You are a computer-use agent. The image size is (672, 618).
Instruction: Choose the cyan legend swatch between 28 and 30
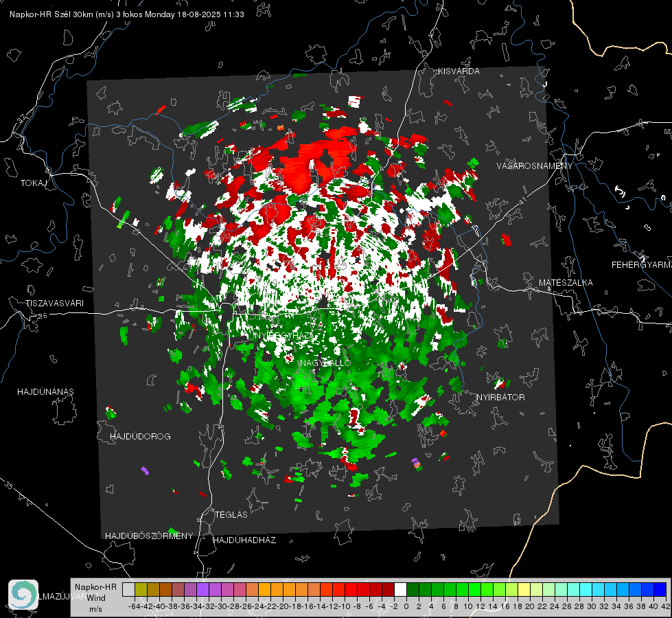pos(586,589)
